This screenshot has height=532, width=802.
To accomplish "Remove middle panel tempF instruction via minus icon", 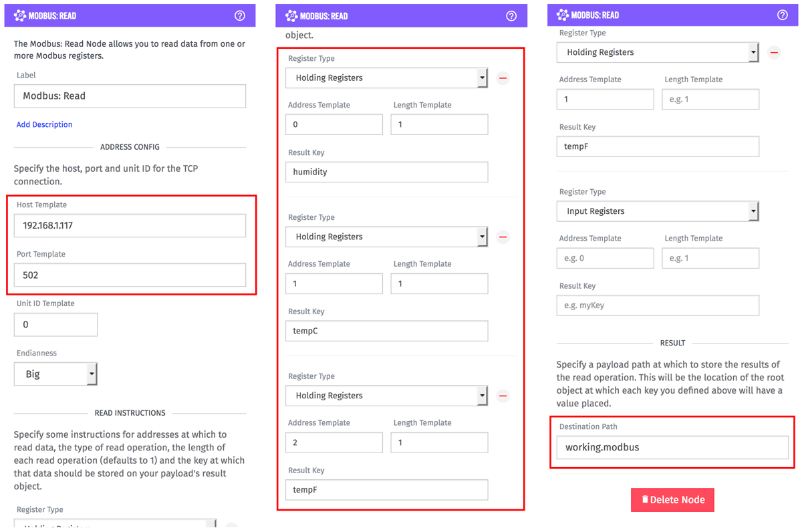I will point(503,396).
